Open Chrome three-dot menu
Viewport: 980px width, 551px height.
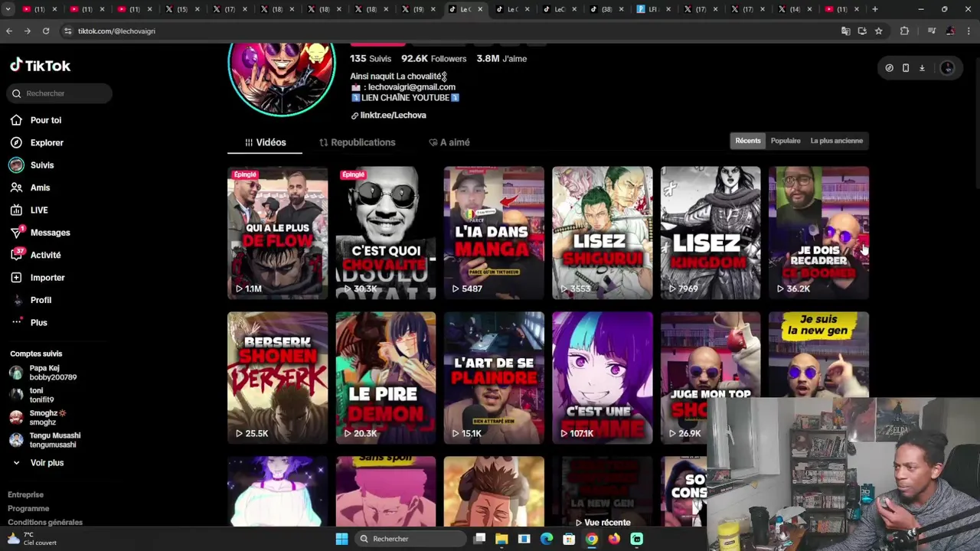pyautogui.click(x=969, y=31)
